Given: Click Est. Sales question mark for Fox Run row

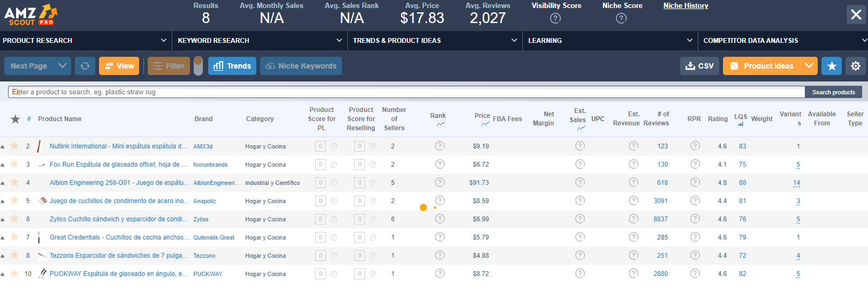Looking at the screenshot, I should click(x=580, y=164).
